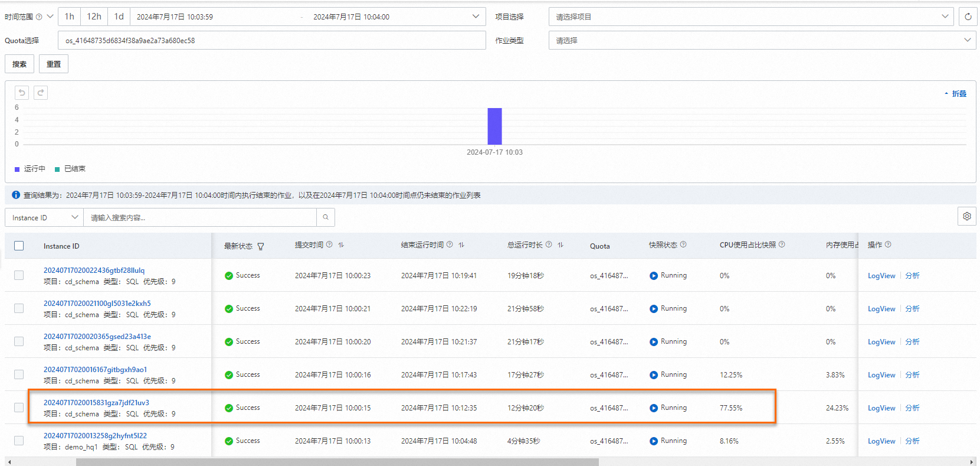Open the 项目选择 dropdown
This screenshot has width=980, height=466.
pyautogui.click(x=751, y=17)
